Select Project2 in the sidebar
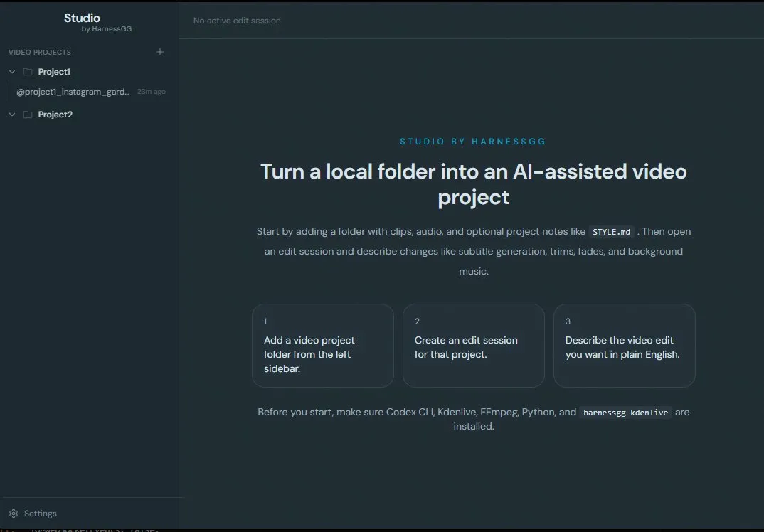 pos(55,114)
